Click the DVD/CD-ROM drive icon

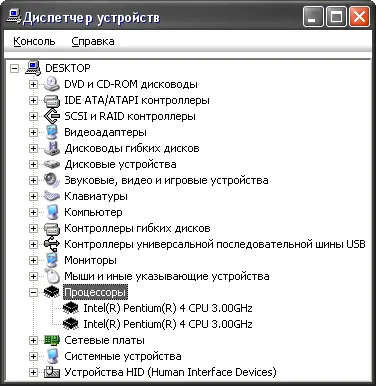52,84
